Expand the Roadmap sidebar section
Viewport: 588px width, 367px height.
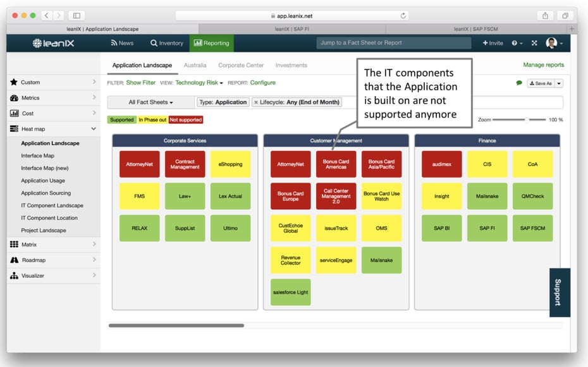(53, 260)
